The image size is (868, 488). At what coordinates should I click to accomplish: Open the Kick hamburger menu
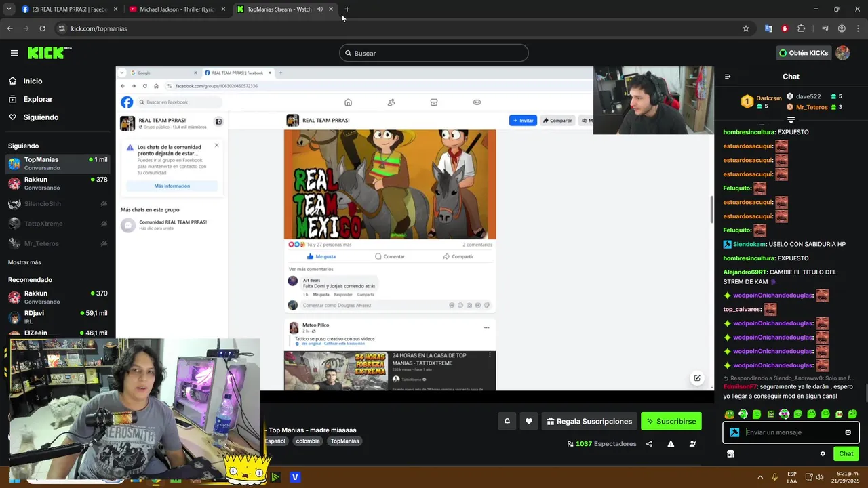click(x=14, y=53)
